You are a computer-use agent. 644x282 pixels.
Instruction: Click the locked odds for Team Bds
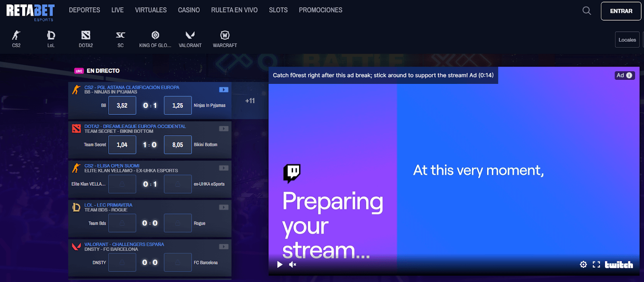[x=122, y=223]
